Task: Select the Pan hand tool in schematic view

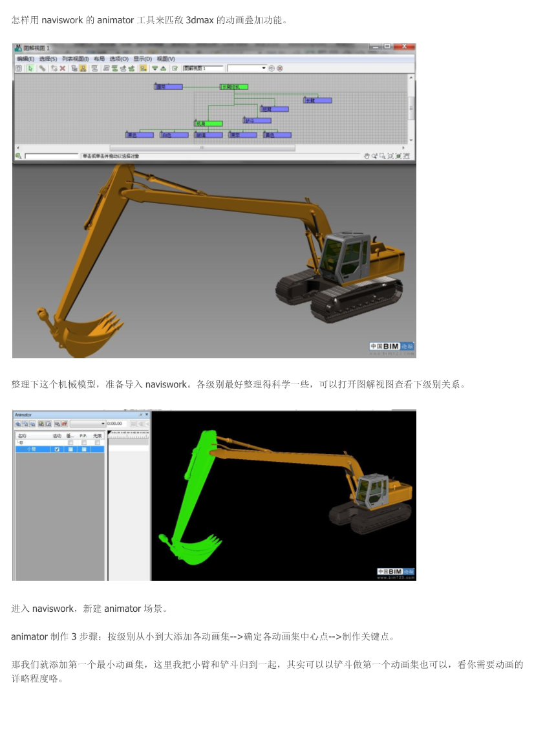Action: [x=367, y=157]
